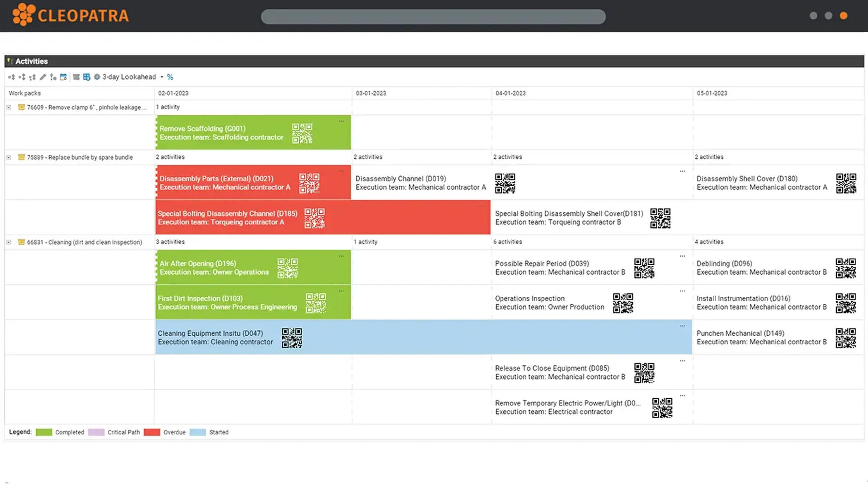Collapse work pack 76609 row
The image size is (868, 488).
coord(9,108)
